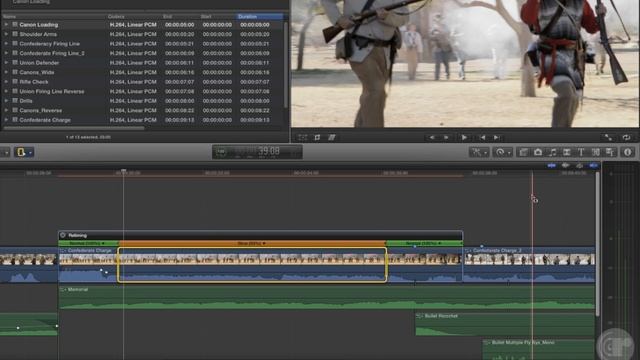Open the Range Selection tool dropdown
Viewport: 640px width, 360px height.
(x=24, y=152)
